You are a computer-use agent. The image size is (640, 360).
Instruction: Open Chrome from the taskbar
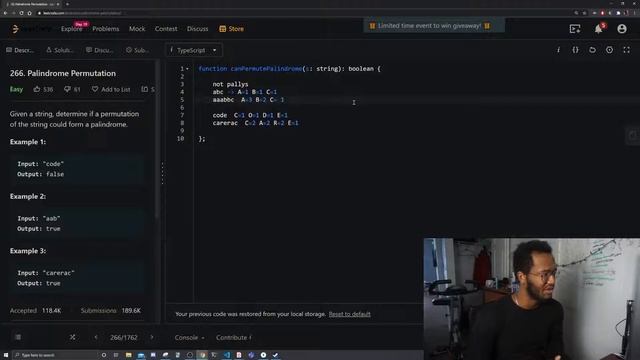[x=202, y=355]
